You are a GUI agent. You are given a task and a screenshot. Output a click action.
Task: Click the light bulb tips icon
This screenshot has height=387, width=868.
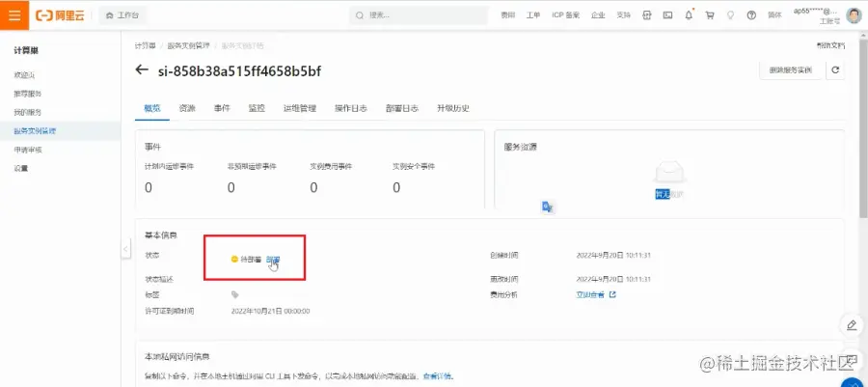pos(731,15)
